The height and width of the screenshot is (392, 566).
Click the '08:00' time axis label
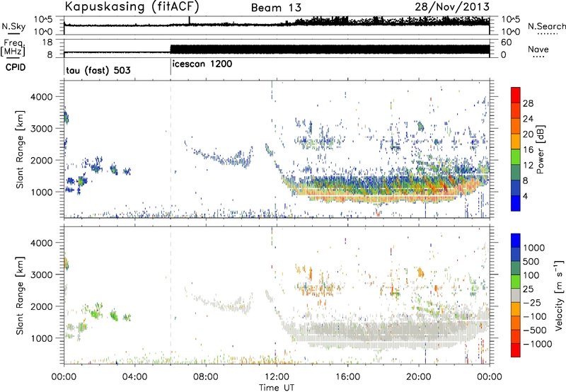tap(206, 377)
